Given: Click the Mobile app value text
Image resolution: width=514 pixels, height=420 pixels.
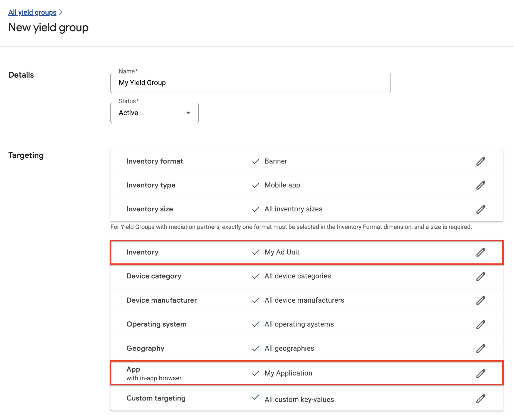Looking at the screenshot, I should click(x=282, y=185).
